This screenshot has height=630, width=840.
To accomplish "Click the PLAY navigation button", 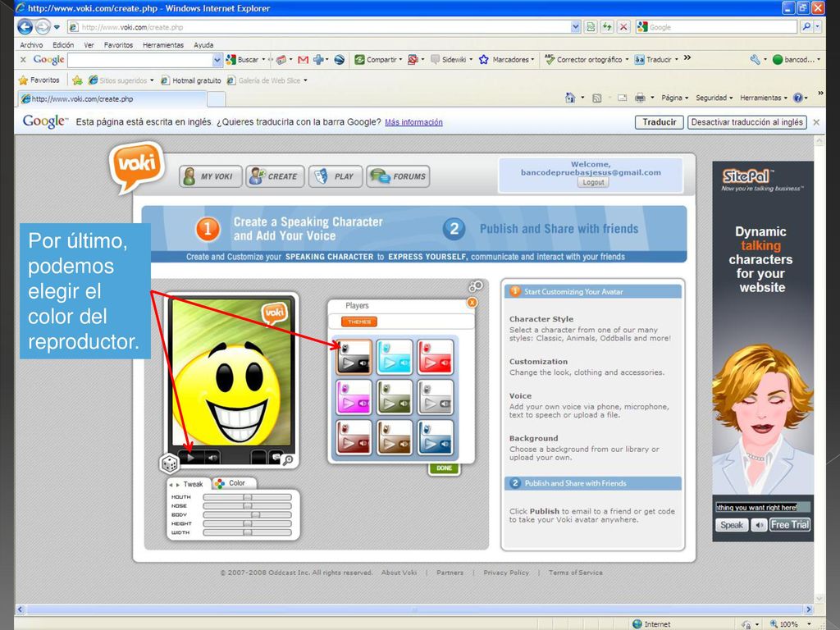I will coord(336,176).
